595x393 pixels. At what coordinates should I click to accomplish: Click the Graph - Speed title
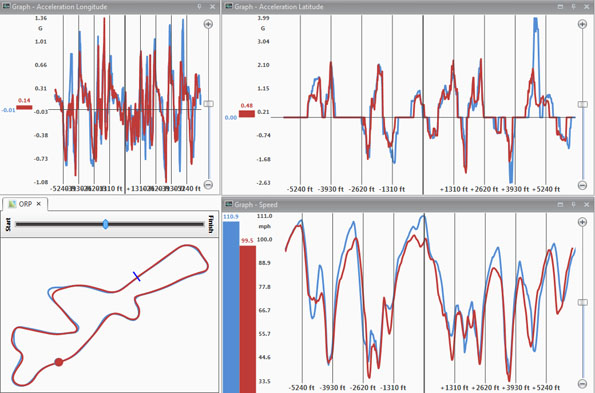coord(256,205)
